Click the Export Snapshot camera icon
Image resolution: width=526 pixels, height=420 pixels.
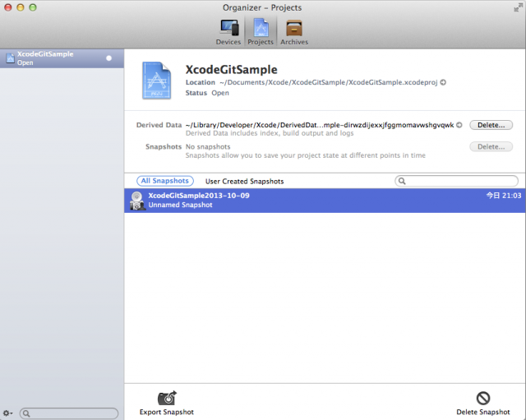tap(168, 398)
